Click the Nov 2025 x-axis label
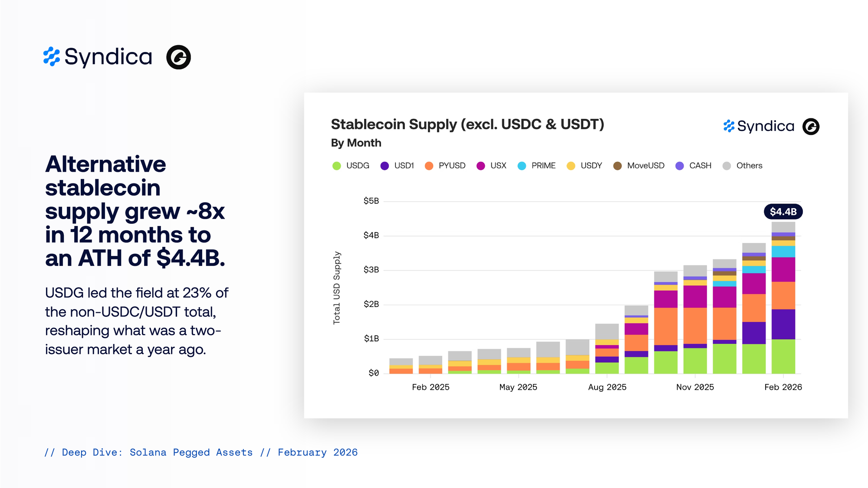 point(695,387)
